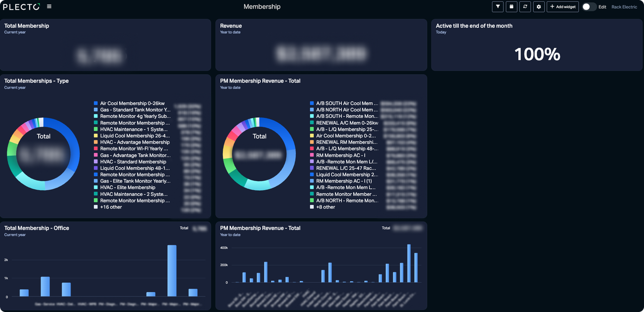This screenshot has height=312, width=644.
Task: Click the PLECTO logo
Action: [20, 7]
